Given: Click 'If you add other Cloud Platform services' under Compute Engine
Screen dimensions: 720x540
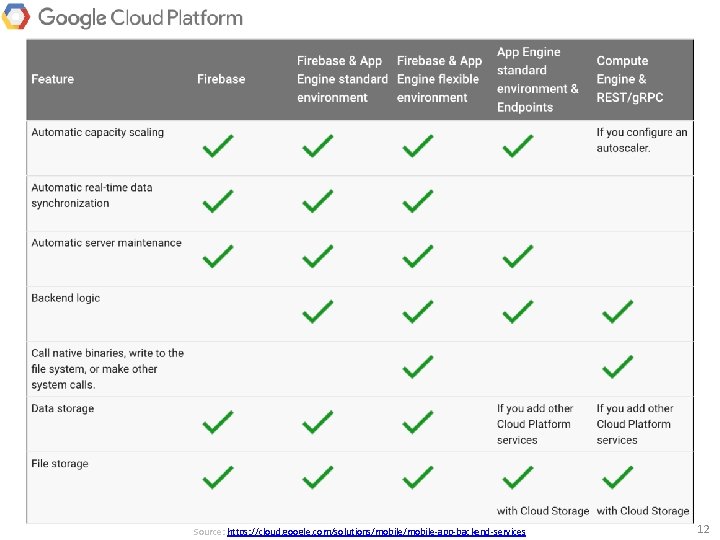Looking at the screenshot, I should point(635,424).
